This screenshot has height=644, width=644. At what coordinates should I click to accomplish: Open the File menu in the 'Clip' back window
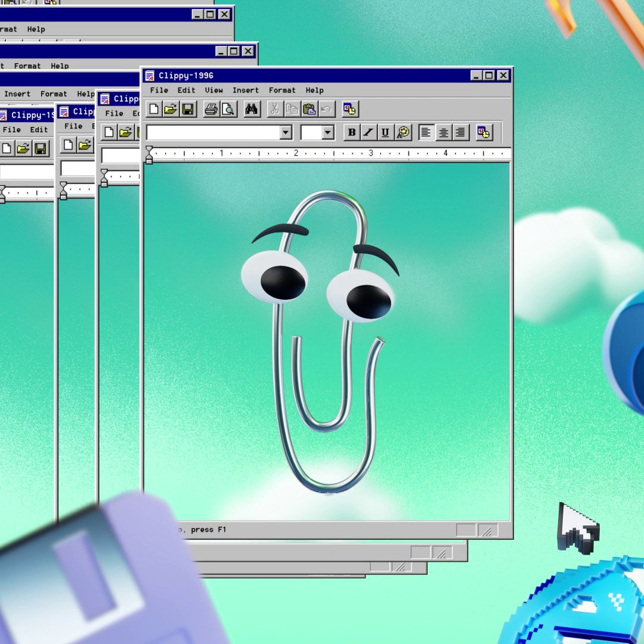click(73, 126)
